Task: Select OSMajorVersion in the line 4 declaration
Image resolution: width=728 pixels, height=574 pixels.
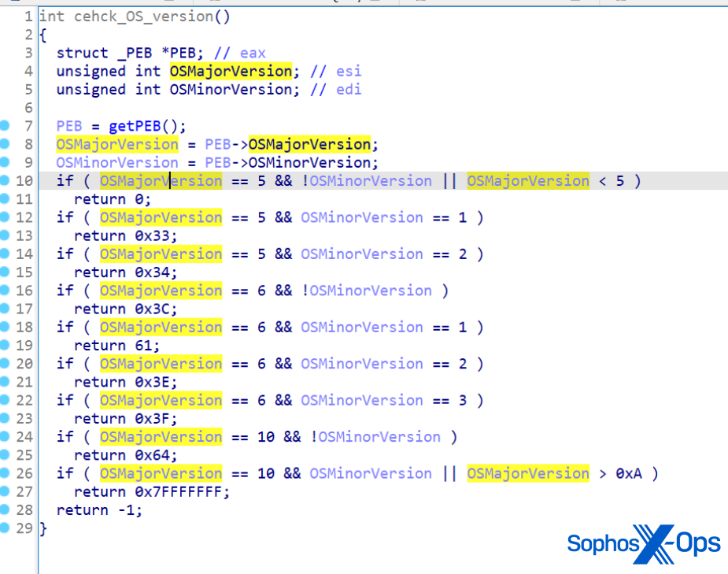Action: tap(231, 71)
